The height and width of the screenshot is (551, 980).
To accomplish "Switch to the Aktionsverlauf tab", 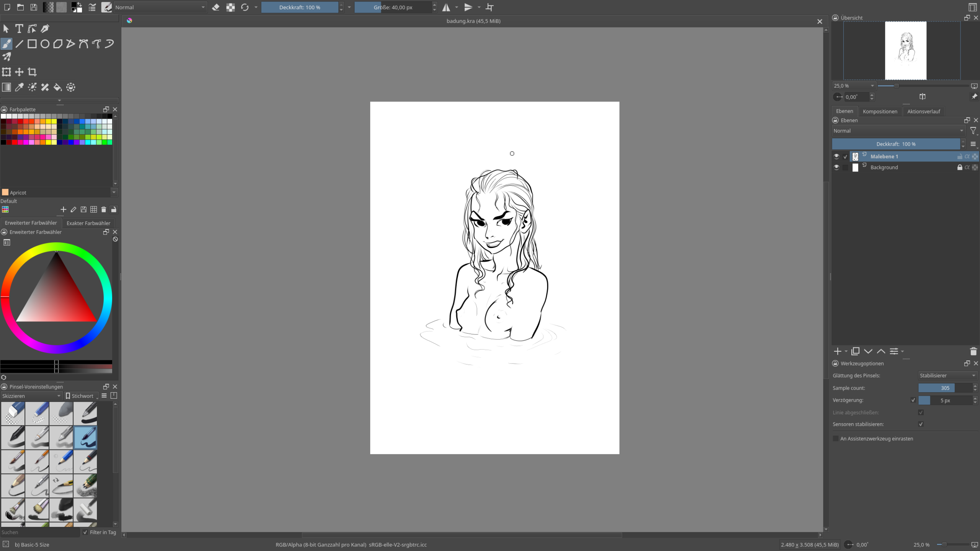I will [923, 111].
